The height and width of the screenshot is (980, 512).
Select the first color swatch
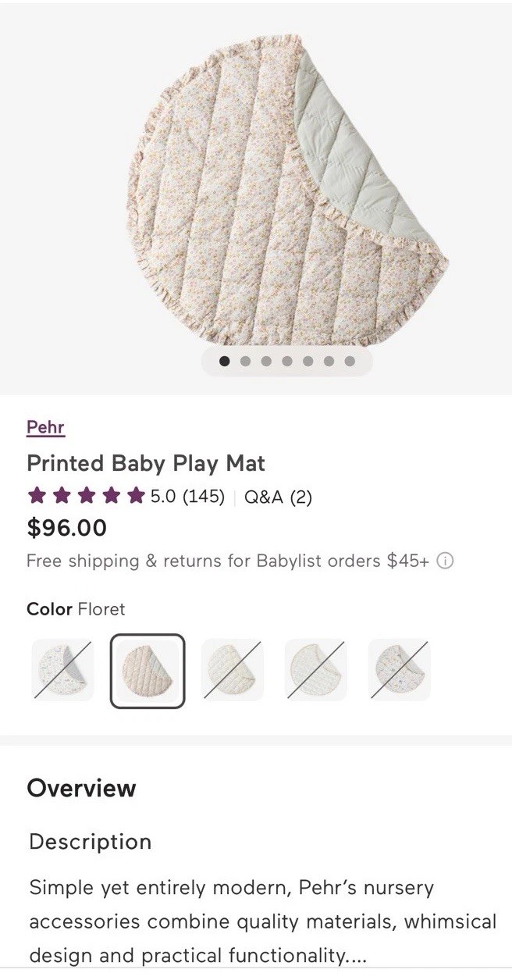click(62, 668)
